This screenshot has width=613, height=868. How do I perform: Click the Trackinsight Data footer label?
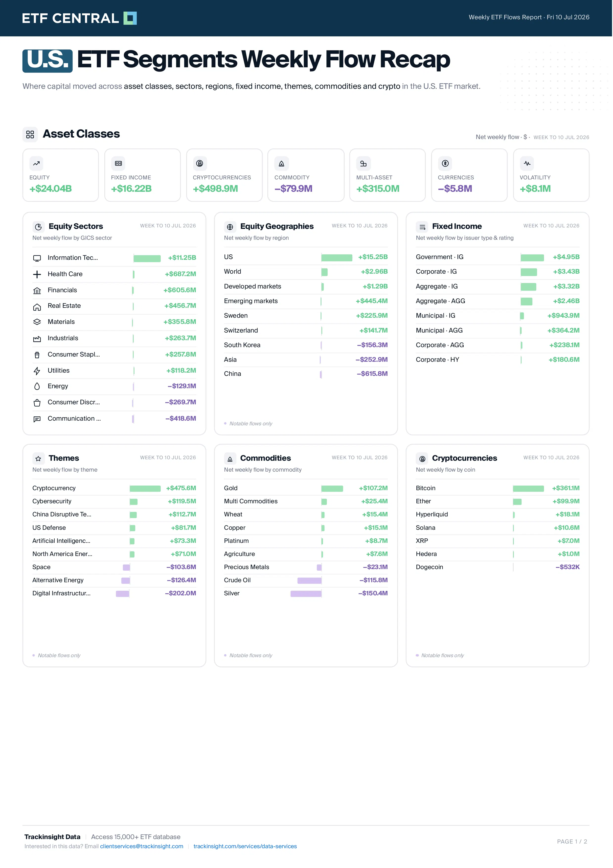[x=52, y=837]
